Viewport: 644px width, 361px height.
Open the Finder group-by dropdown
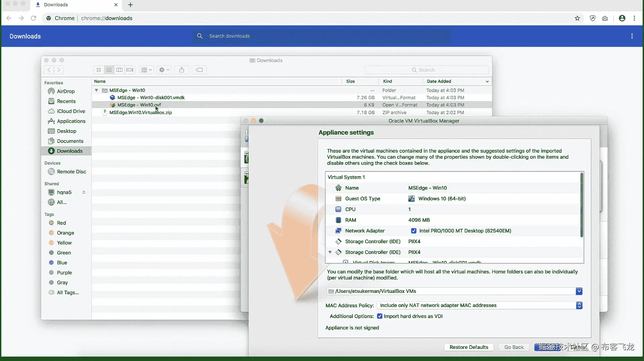click(x=146, y=70)
